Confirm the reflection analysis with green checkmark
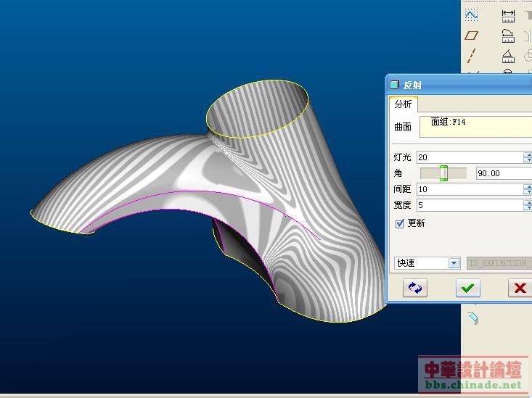This screenshot has height=398, width=532. coord(467,288)
